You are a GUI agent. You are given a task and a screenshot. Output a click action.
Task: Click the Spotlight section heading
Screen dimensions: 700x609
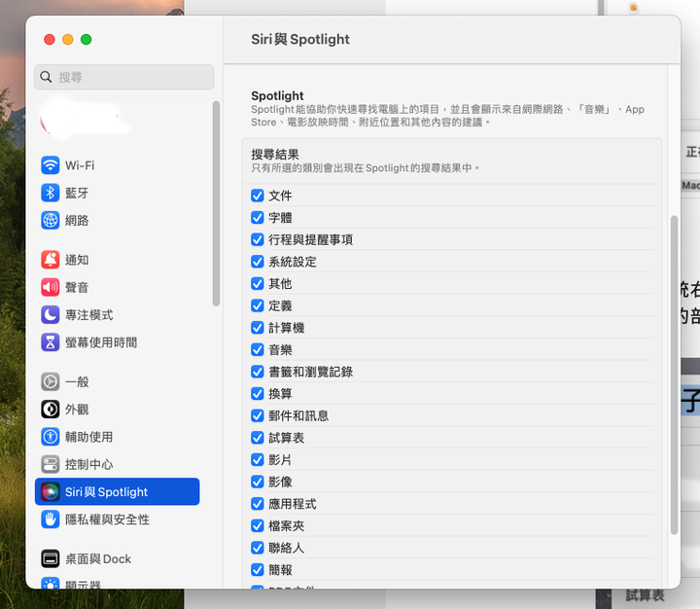[x=277, y=95]
